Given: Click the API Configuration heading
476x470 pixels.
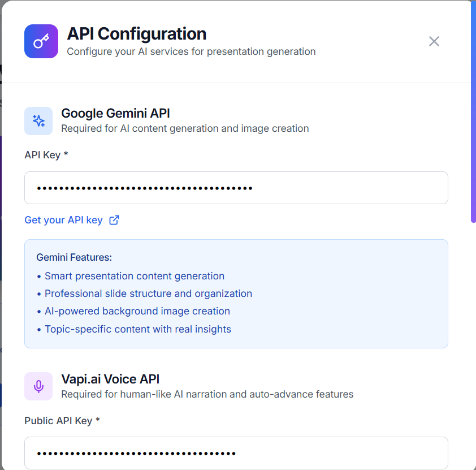Looking at the screenshot, I should click(137, 33).
